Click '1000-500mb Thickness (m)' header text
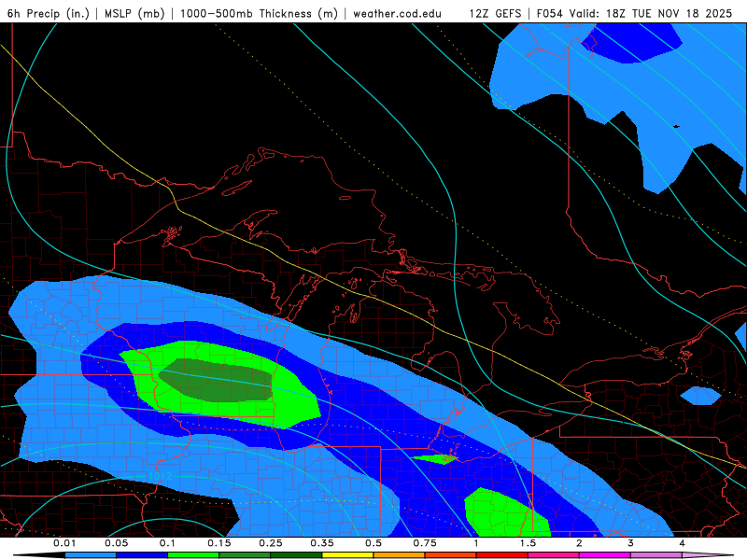This screenshot has height=560, width=747. pos(259,14)
